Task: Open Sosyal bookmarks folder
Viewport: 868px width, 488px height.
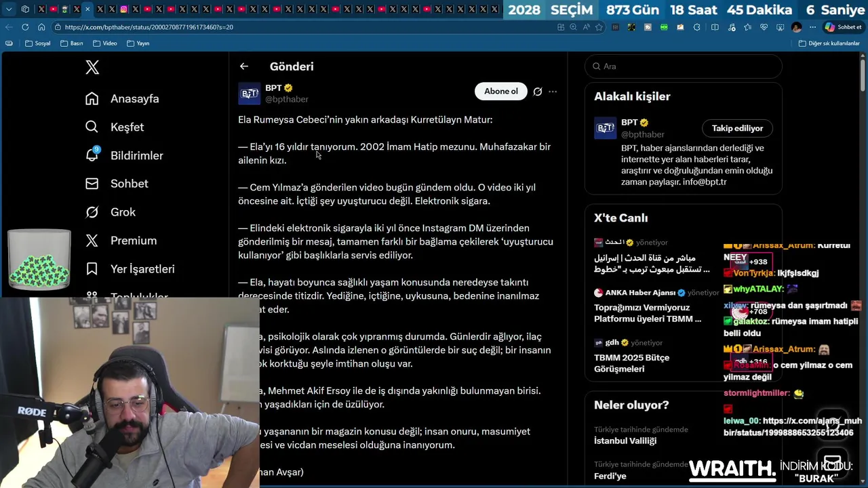Action: pos(38,43)
